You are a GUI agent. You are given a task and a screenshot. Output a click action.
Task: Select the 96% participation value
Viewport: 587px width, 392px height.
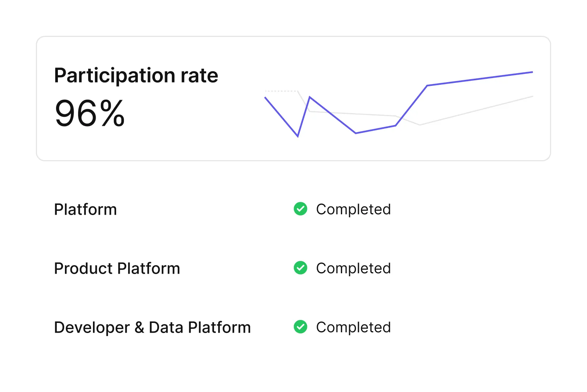(x=90, y=113)
